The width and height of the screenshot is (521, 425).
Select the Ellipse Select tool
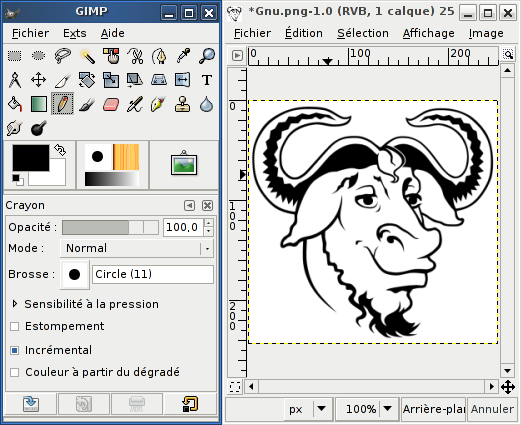tap(38, 56)
